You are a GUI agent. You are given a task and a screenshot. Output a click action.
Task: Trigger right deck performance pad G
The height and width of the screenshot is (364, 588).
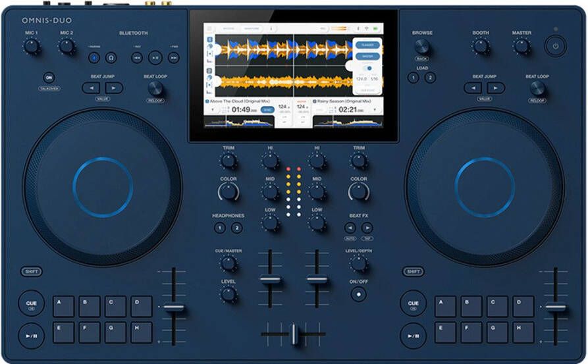pos(497,332)
